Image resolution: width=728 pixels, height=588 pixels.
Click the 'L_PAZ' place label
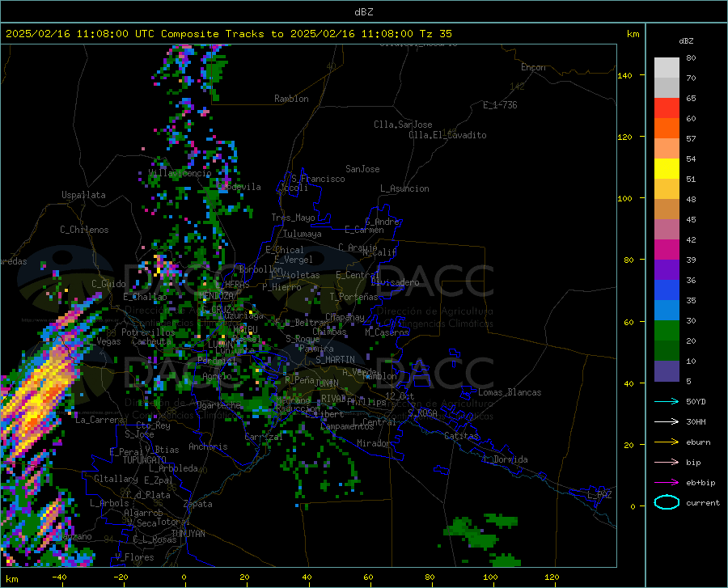[599, 495]
